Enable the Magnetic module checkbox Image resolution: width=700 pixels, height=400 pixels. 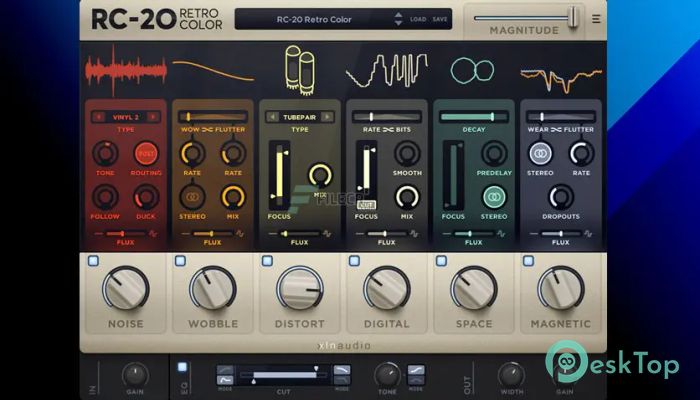(529, 261)
